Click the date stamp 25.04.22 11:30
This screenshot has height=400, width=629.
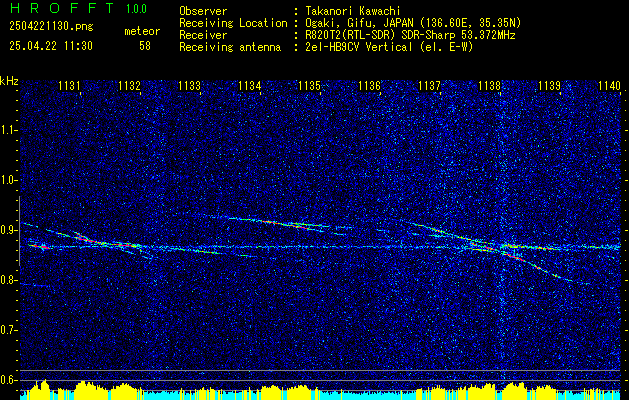pos(51,46)
